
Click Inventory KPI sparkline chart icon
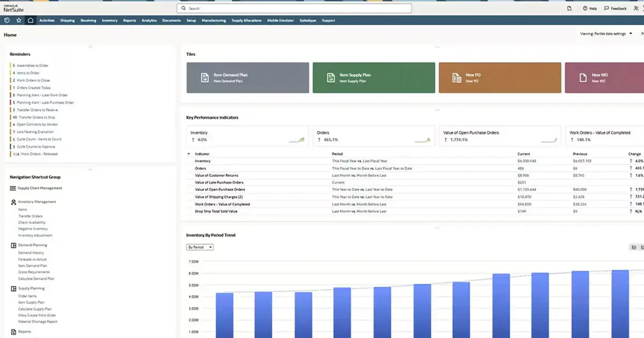point(296,139)
